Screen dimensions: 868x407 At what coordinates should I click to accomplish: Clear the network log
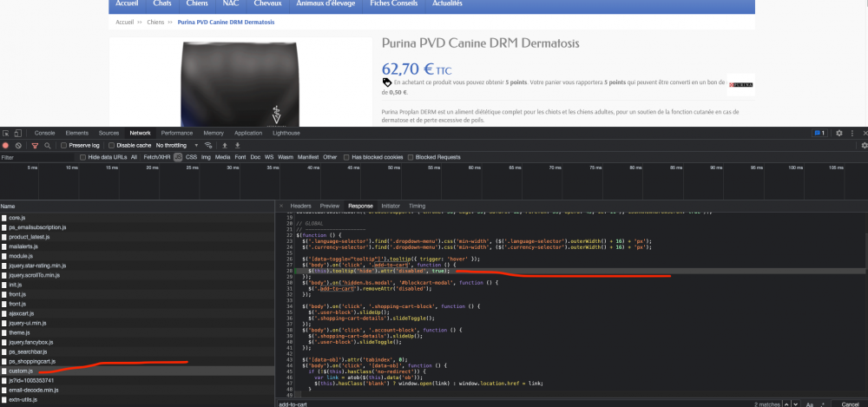(17, 145)
